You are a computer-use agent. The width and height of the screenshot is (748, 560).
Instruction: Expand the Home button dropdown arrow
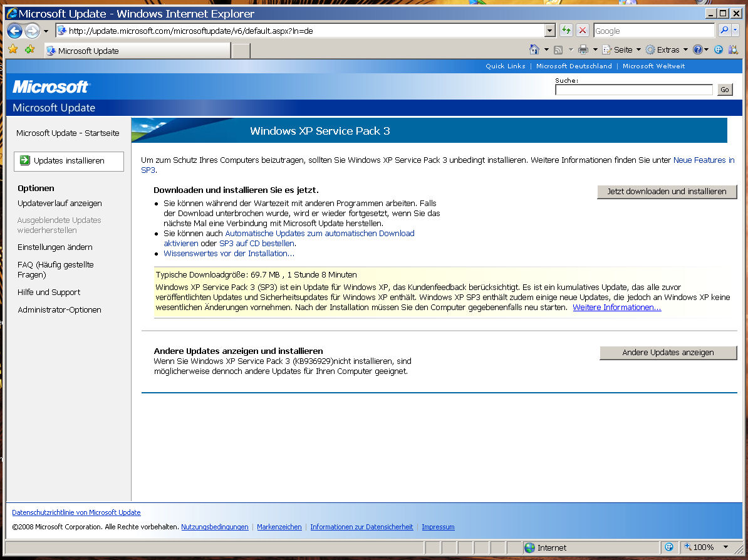pos(546,49)
